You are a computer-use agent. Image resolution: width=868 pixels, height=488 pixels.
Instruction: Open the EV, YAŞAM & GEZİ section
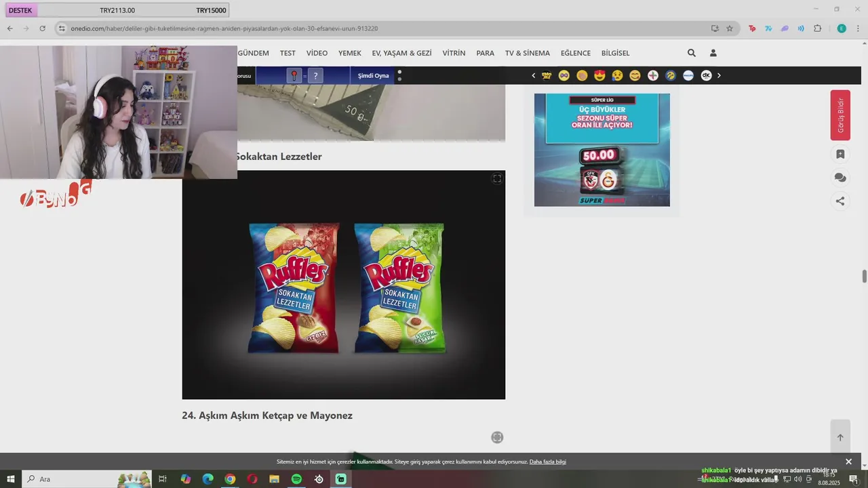tap(401, 53)
